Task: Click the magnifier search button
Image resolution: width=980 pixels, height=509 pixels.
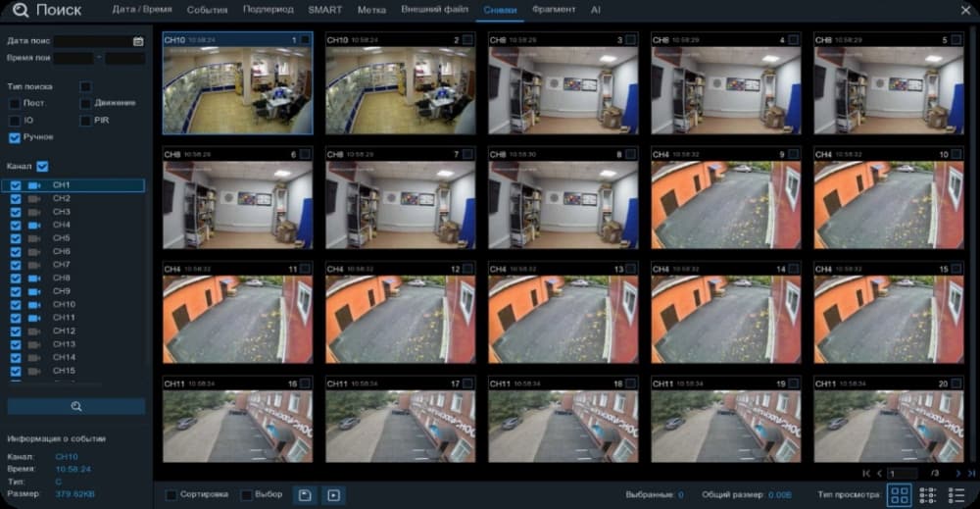Action: click(x=76, y=406)
